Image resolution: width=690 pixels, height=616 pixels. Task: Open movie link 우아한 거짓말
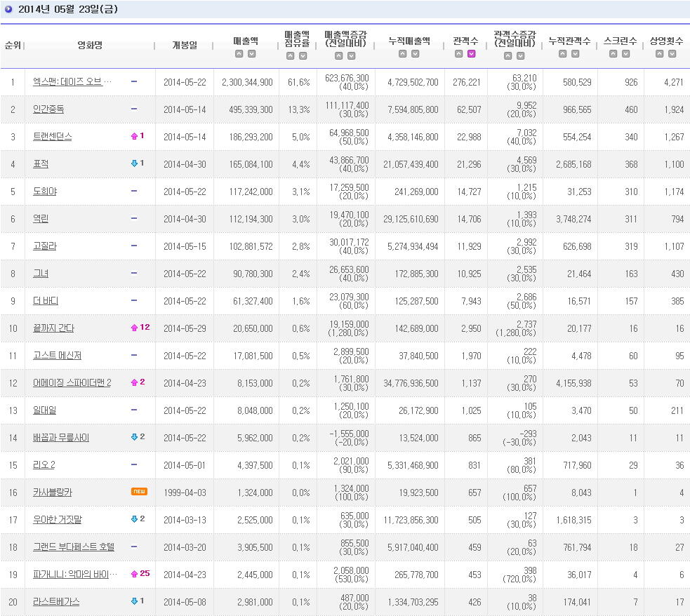58,520
